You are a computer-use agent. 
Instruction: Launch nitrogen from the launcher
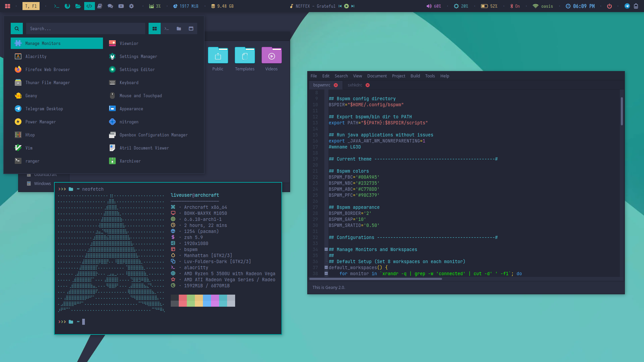[x=129, y=122]
